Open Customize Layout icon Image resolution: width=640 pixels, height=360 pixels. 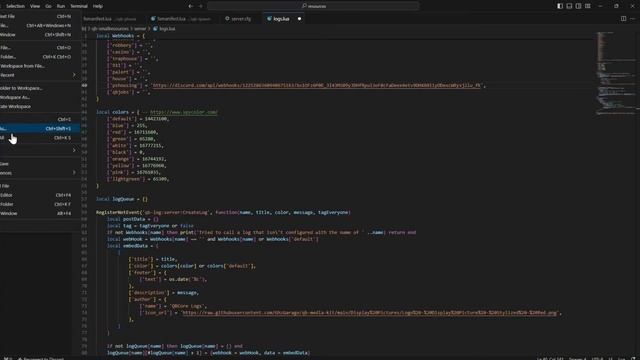coord(588,6)
